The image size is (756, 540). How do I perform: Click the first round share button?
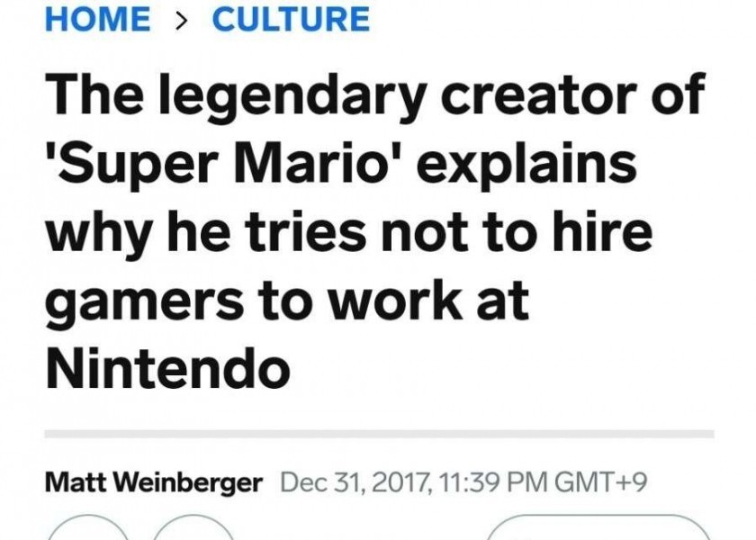(86, 530)
